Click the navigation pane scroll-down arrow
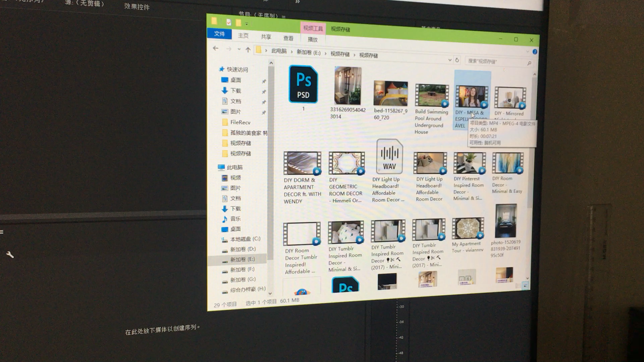 tap(270, 294)
